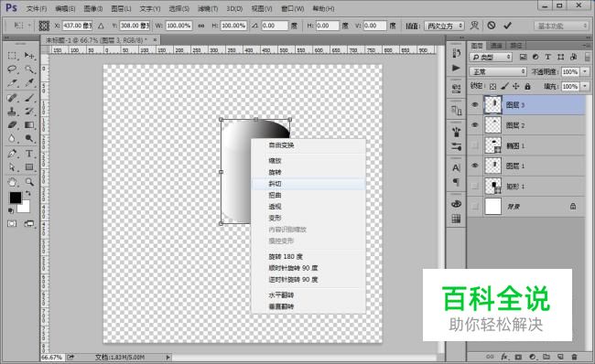Open the fill dropdown arrow

[x=585, y=87]
